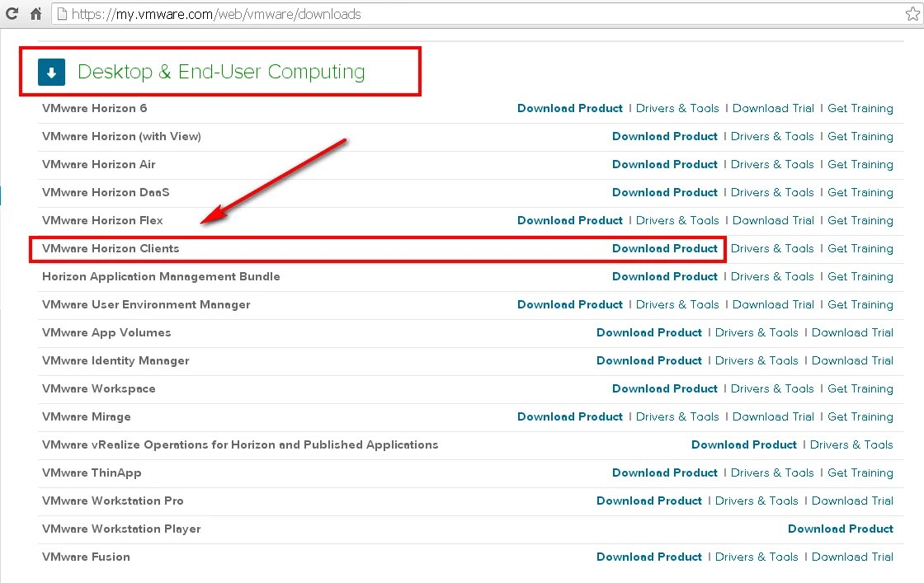Open Drivers & Tools for VMware Fusion

tap(757, 557)
